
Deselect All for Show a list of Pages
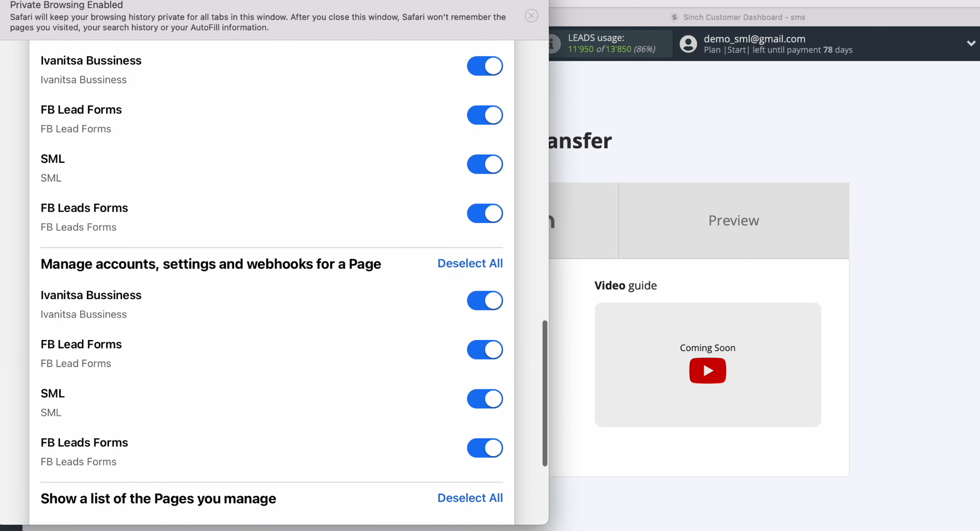[x=470, y=498]
